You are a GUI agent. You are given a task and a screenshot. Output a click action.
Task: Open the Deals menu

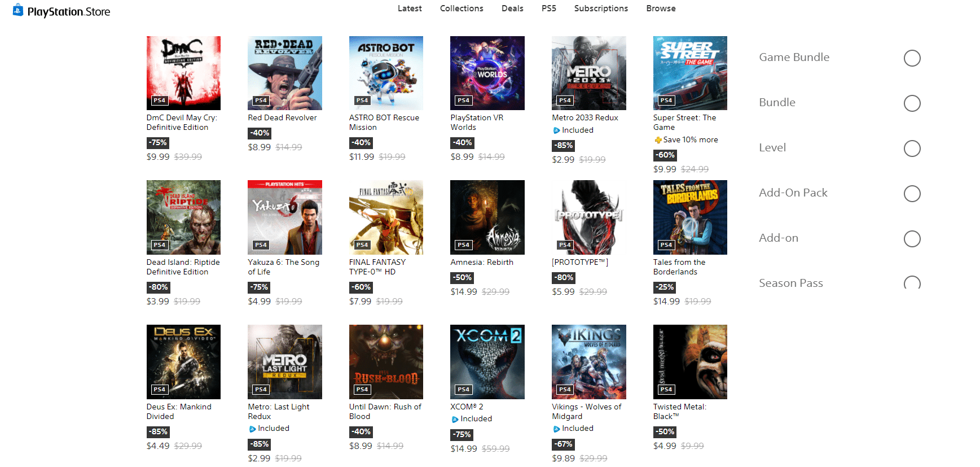click(512, 8)
